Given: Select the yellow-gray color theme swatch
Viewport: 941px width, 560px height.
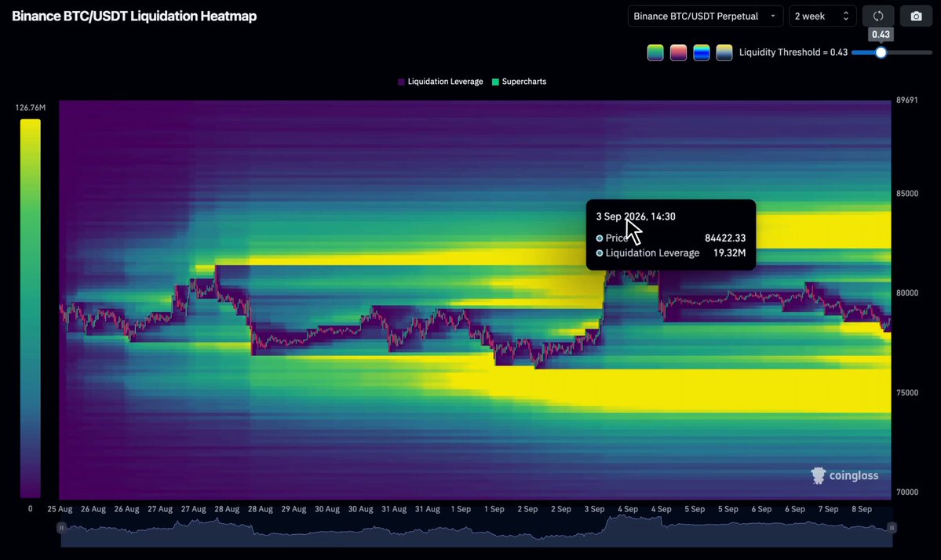Looking at the screenshot, I should (724, 53).
